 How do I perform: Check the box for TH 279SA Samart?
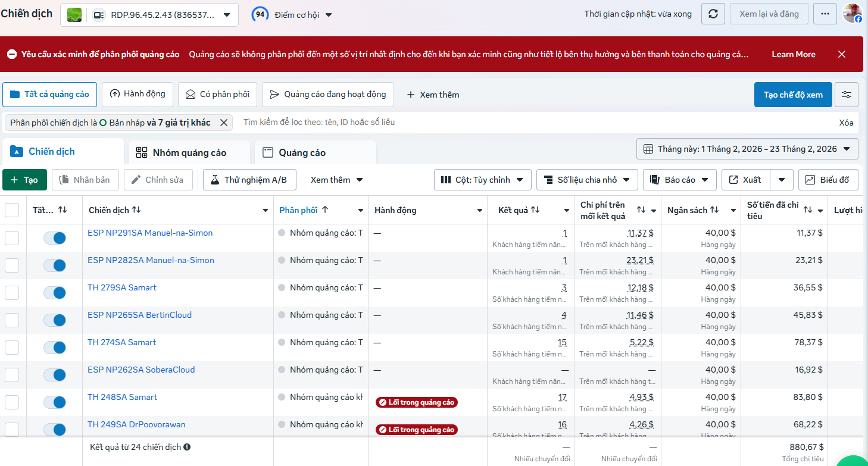[12, 293]
